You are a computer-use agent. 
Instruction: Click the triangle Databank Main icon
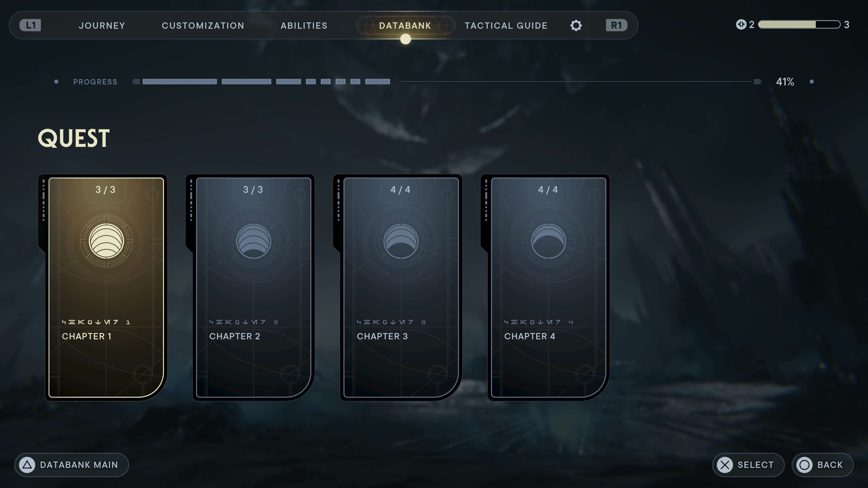click(27, 465)
